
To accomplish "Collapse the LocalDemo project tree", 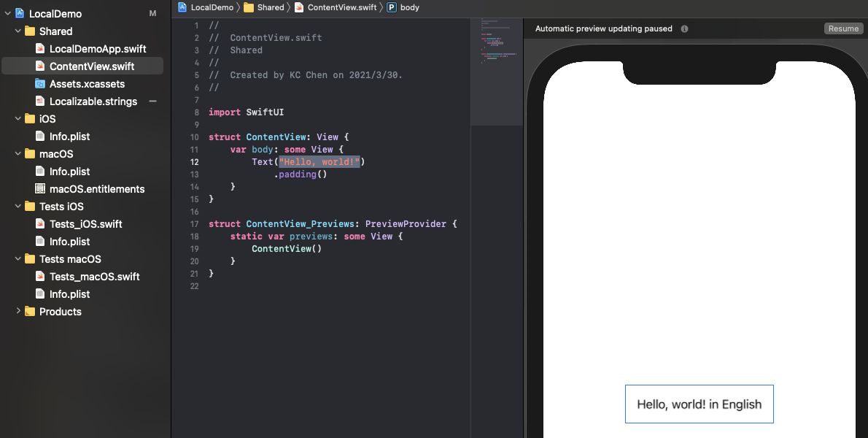I will point(8,13).
